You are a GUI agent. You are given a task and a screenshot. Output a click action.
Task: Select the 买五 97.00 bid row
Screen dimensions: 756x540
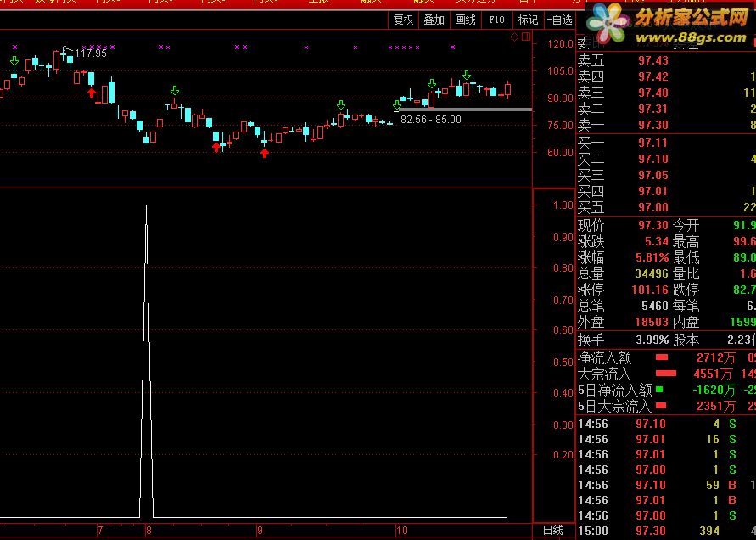666,207
